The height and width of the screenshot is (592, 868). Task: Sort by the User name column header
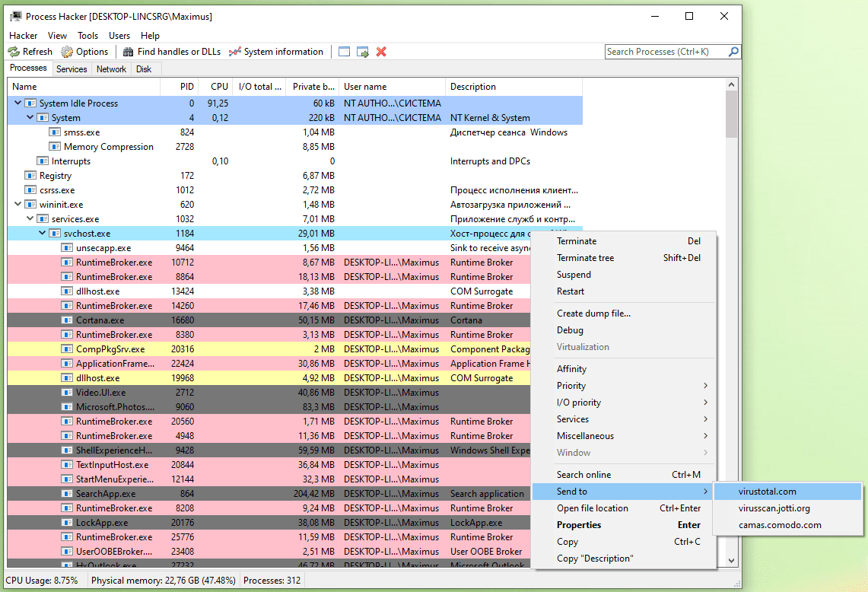tap(393, 87)
